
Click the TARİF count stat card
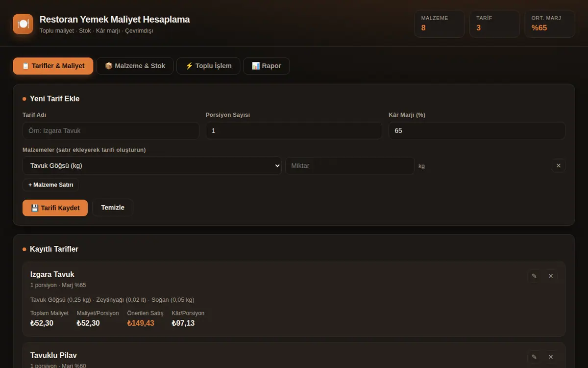(x=494, y=24)
